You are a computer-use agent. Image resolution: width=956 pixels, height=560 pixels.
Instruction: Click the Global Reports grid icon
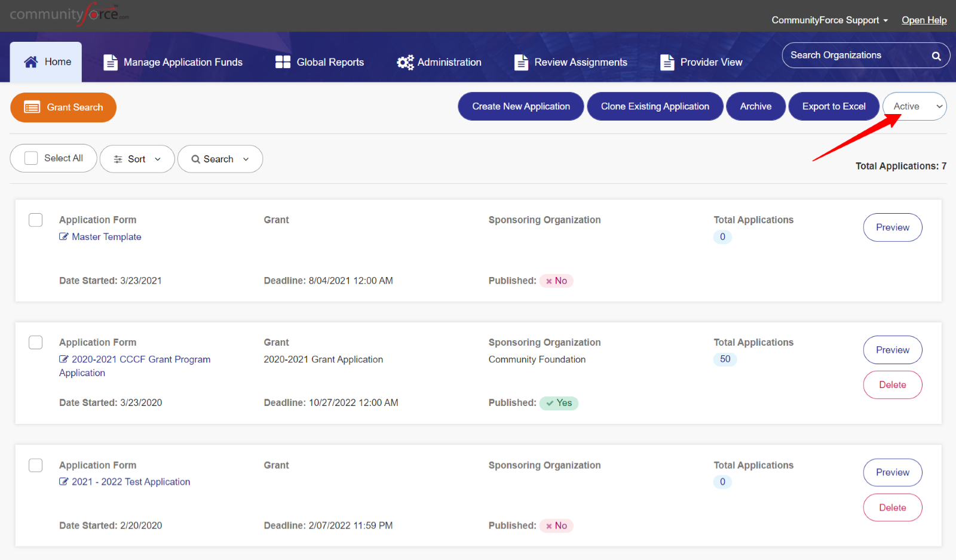coord(283,62)
